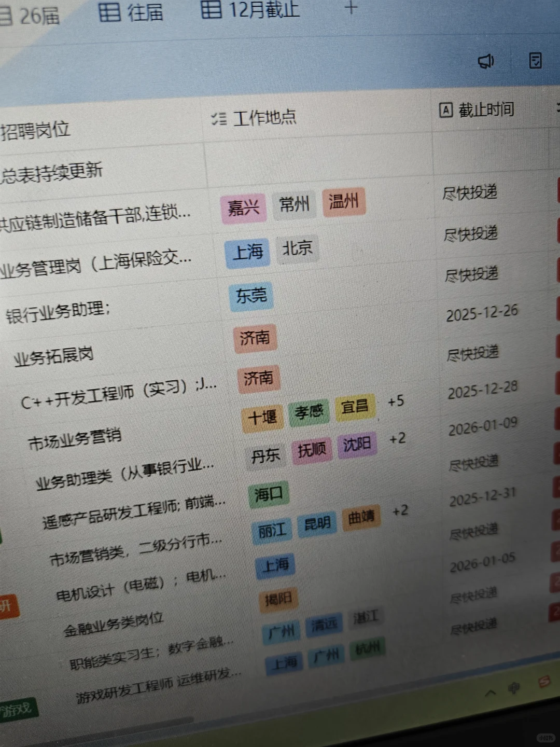Click the + button to add a new table
Viewport: 560px width, 747px height.
click(x=351, y=8)
